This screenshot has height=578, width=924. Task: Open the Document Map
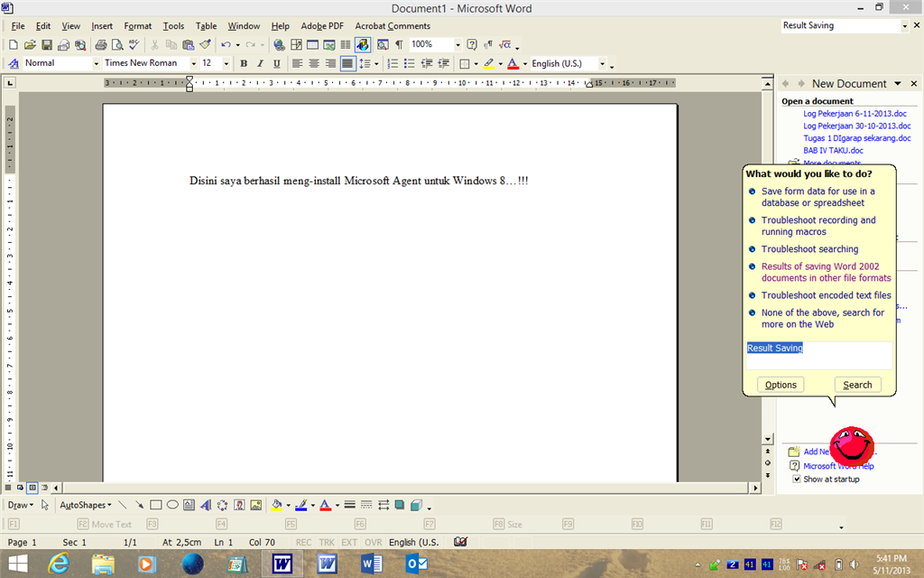click(383, 45)
